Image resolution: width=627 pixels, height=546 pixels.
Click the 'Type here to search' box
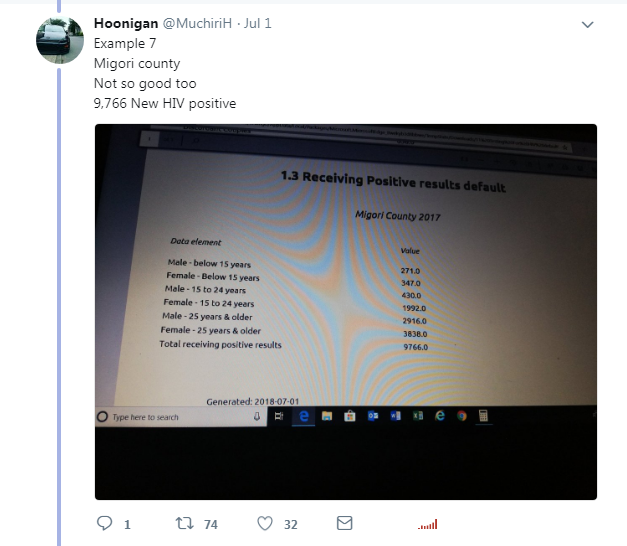[181, 417]
